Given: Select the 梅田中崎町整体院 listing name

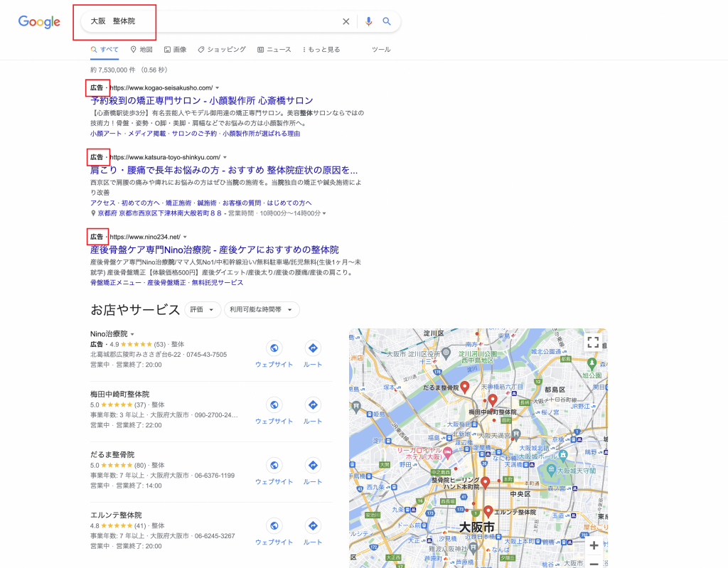Looking at the screenshot, I should pos(119,395).
